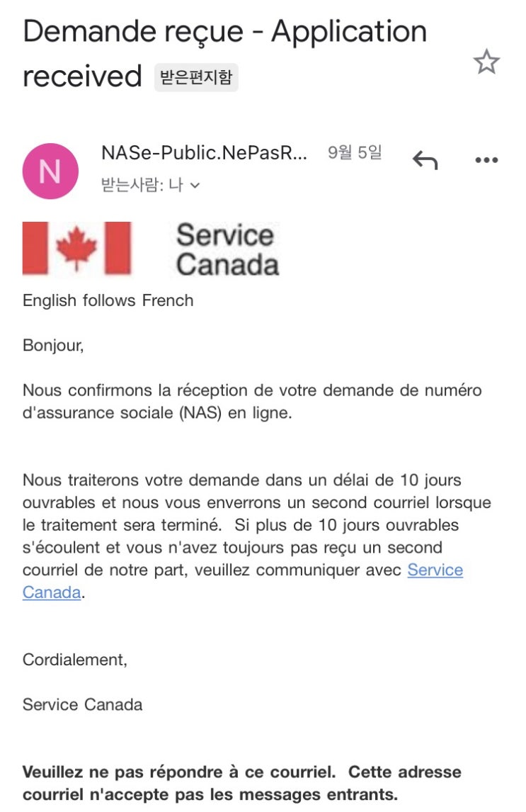The width and height of the screenshot is (526, 812).
Task: Tap the sender name NASe-Public.NePasR...
Action: tap(204, 153)
